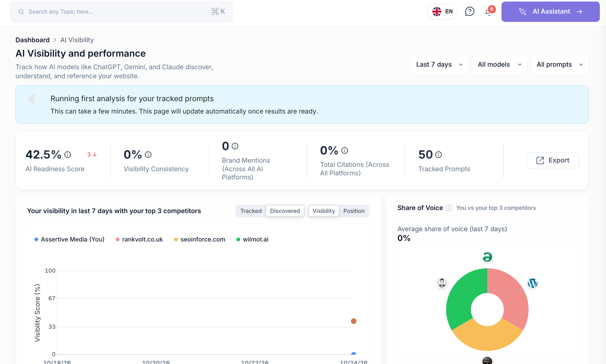606x364 pixels.
Task: Toggle seoinforce.com legend series
Action: (x=200, y=239)
